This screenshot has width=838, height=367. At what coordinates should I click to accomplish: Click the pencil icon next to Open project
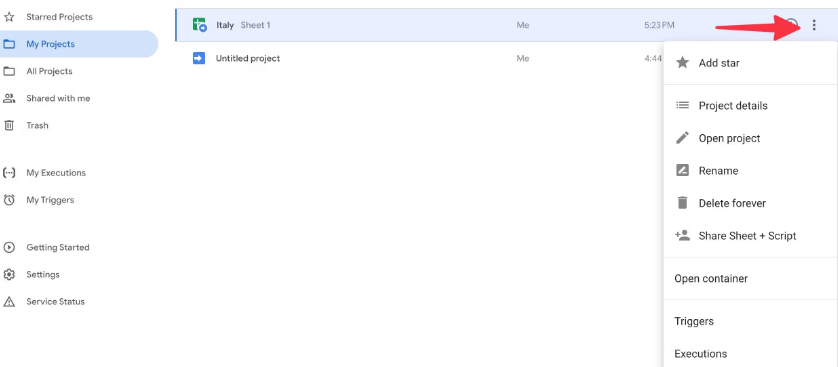coord(682,138)
